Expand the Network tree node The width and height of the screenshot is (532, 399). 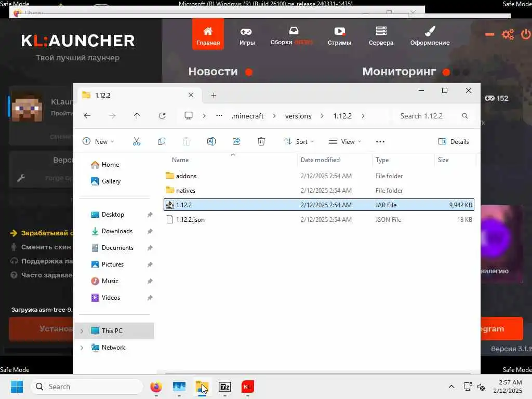pyautogui.click(x=82, y=348)
